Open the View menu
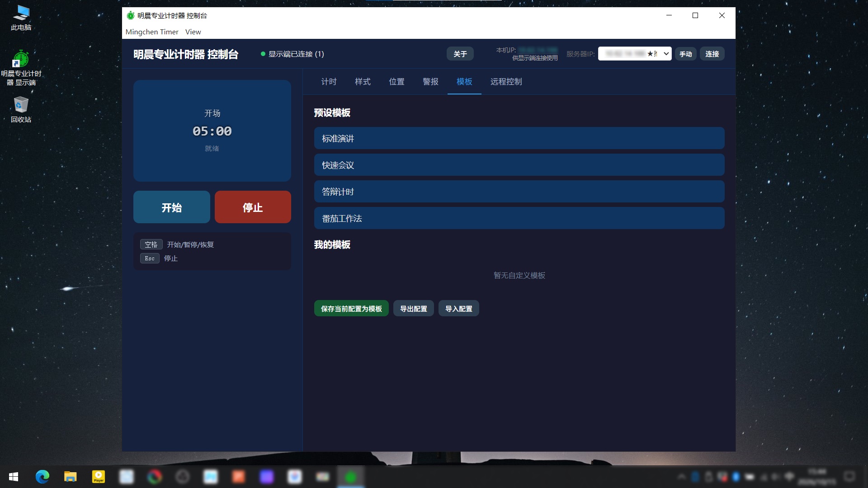Screen dimensions: 868x488 click(x=193, y=32)
